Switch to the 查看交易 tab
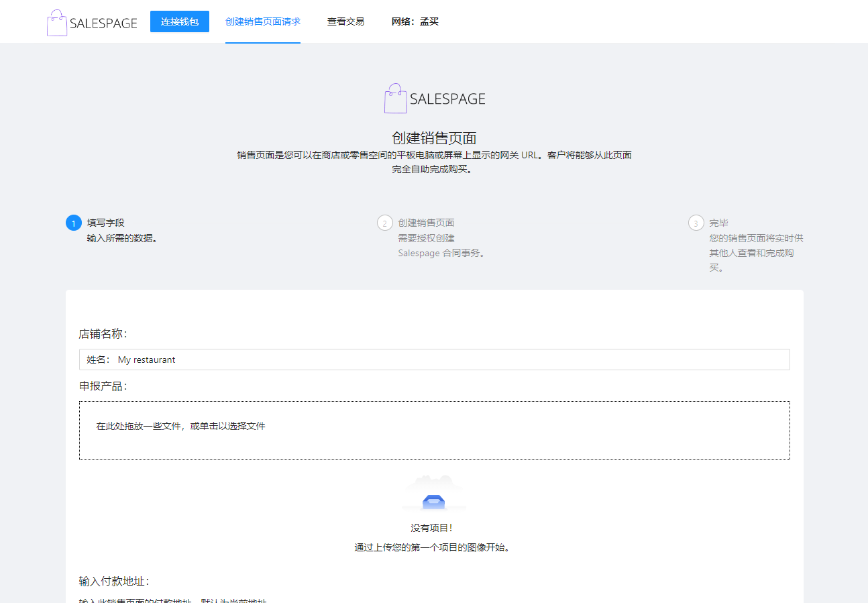This screenshot has width=868, height=603. (345, 21)
